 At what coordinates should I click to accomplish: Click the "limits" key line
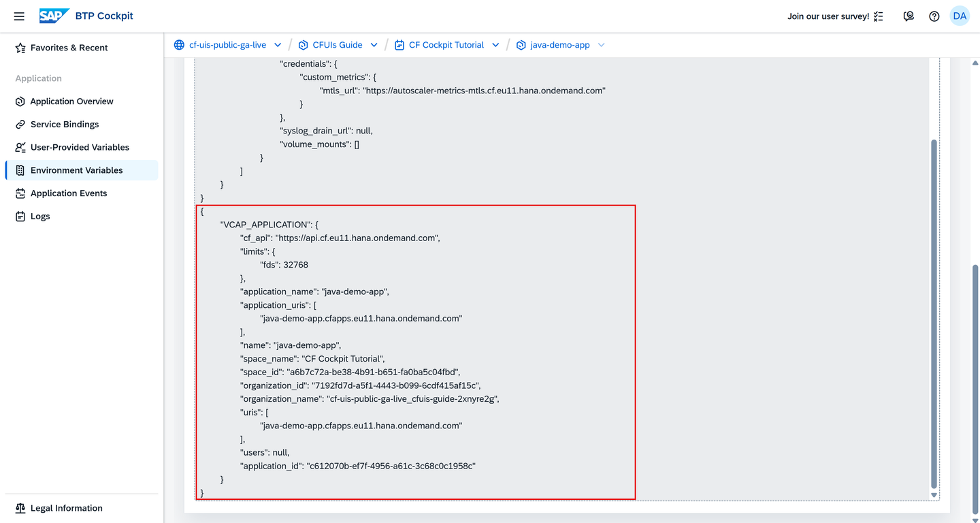(257, 251)
